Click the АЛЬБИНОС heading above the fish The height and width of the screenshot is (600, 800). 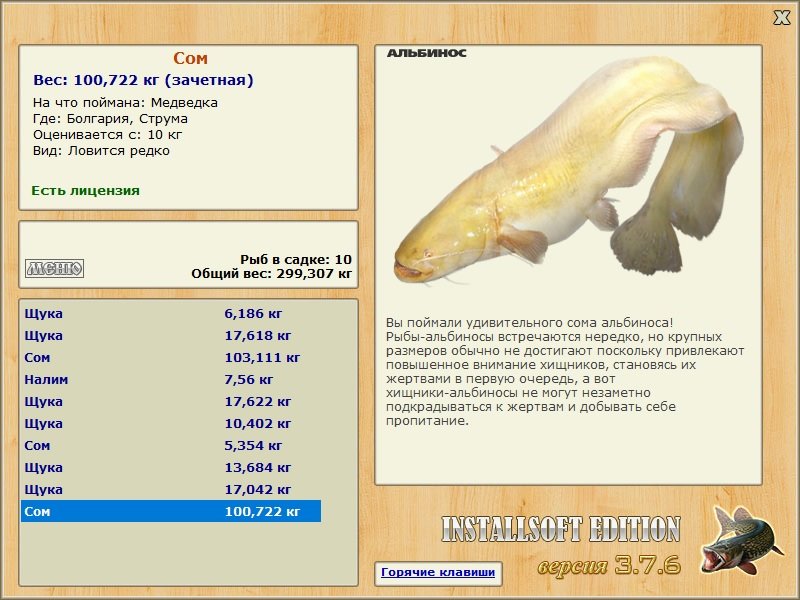tap(427, 53)
